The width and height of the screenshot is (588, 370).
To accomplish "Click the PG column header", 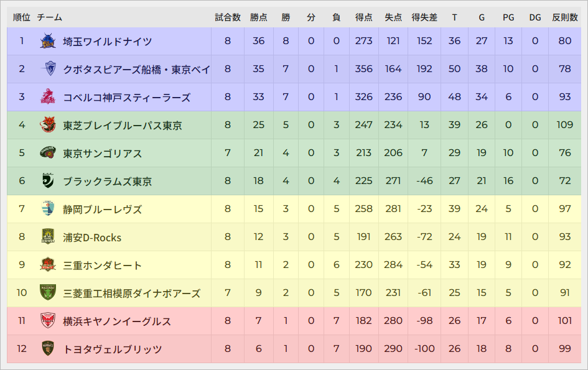I will point(508,17).
